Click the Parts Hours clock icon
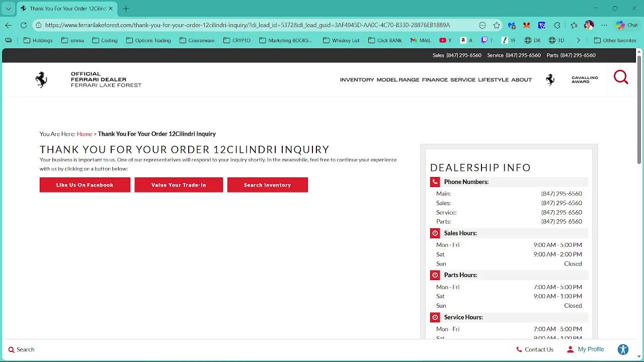The image size is (644, 362). 435,275
